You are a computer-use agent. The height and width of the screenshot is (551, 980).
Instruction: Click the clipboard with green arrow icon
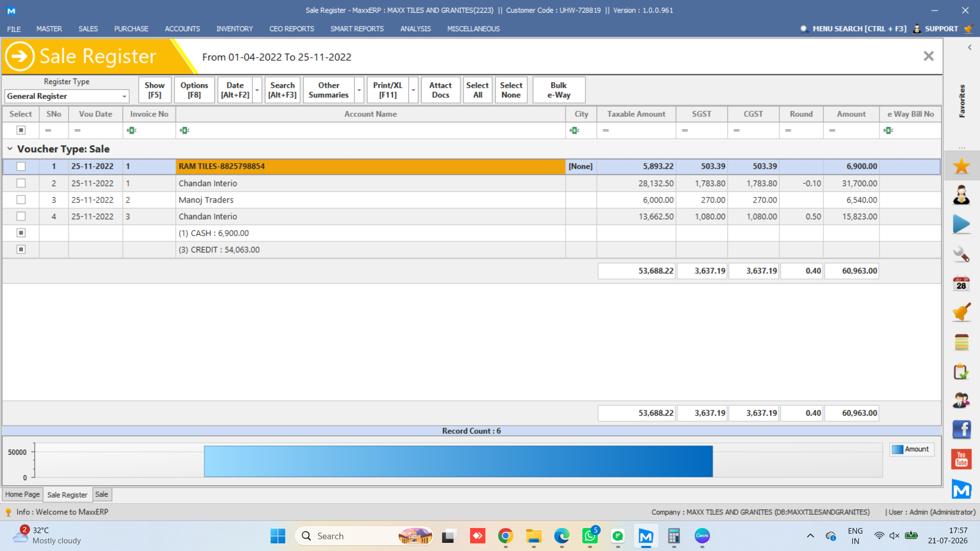pos(961,371)
